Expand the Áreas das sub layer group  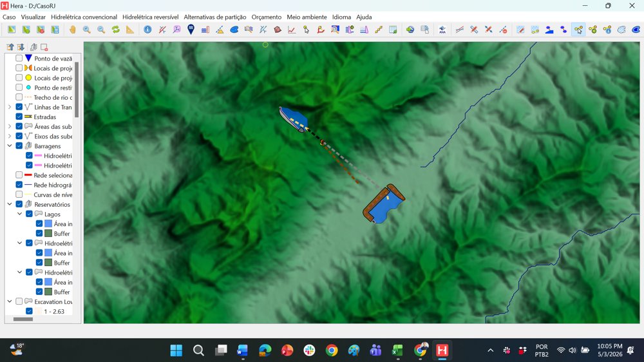10,126
